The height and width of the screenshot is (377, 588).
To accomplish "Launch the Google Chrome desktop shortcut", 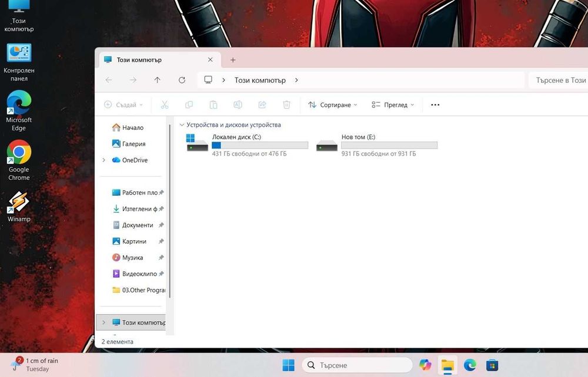I will coord(19,160).
